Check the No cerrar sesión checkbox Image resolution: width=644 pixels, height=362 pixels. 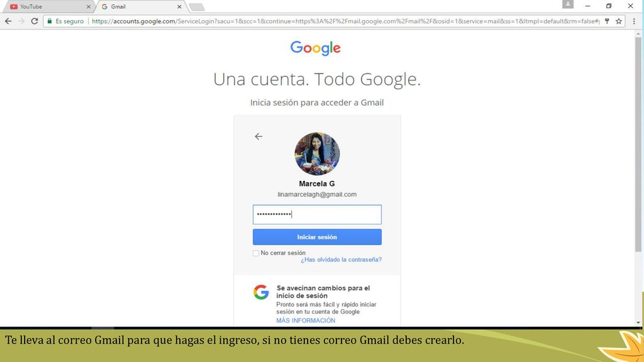coord(256,253)
